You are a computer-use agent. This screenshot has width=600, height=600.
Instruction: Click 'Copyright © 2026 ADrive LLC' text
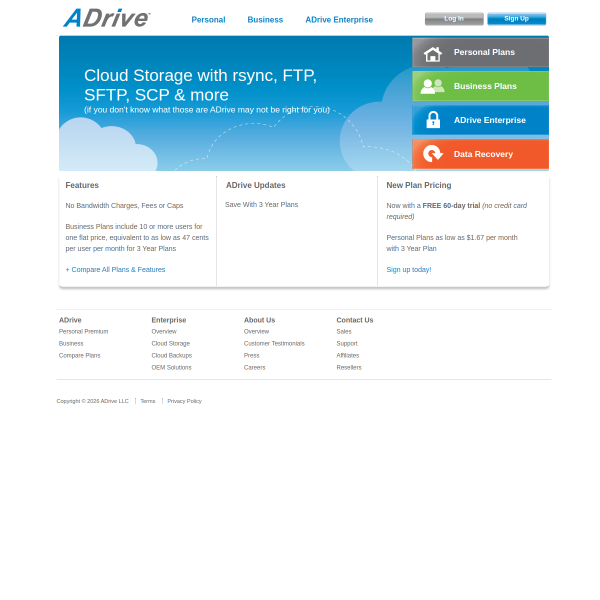pyautogui.click(x=93, y=401)
